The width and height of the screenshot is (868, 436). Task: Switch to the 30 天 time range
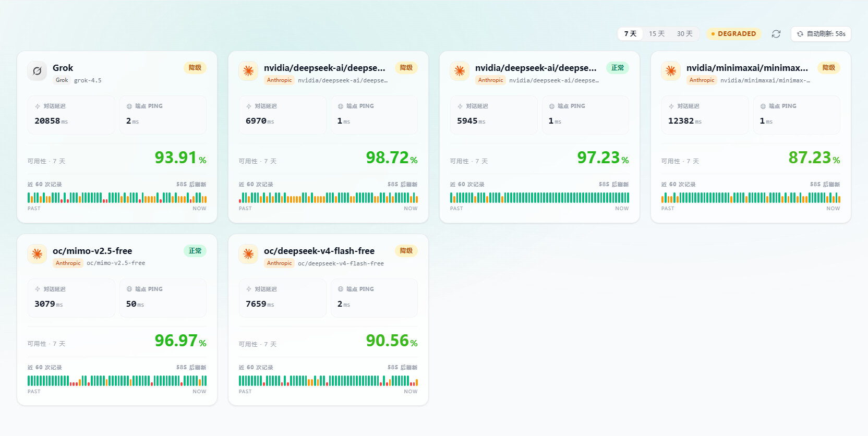[x=684, y=34]
